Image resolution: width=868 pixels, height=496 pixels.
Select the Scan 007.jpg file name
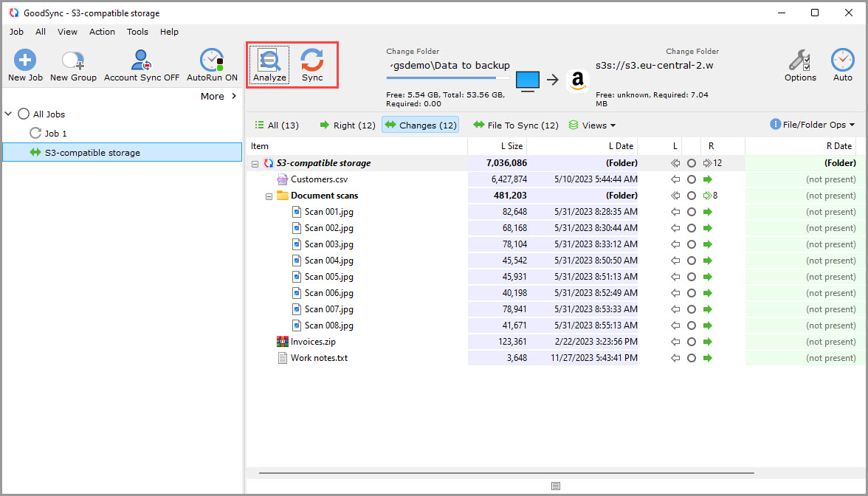tap(329, 309)
